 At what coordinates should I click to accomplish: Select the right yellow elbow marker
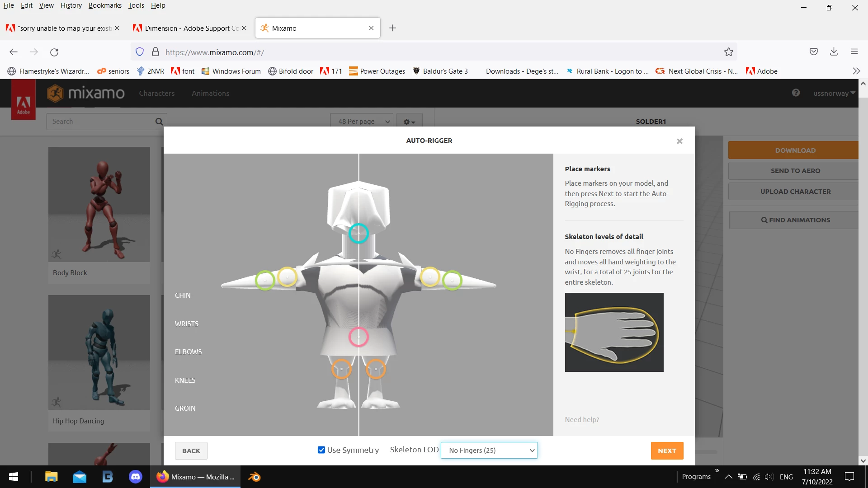pyautogui.click(x=430, y=277)
